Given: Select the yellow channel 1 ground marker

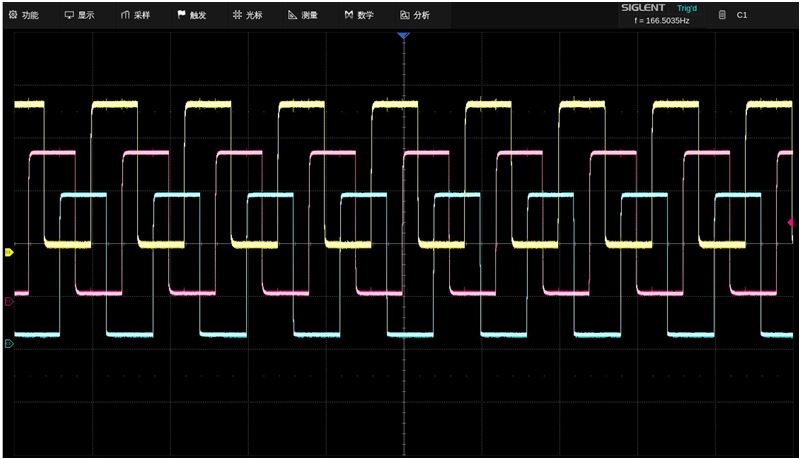Looking at the screenshot, I should click(9, 253).
